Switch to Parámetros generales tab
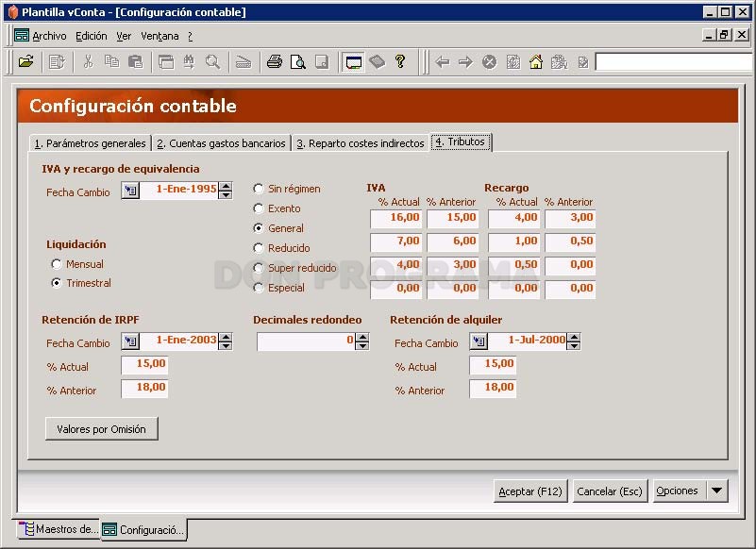The width and height of the screenshot is (756, 549). (91, 143)
